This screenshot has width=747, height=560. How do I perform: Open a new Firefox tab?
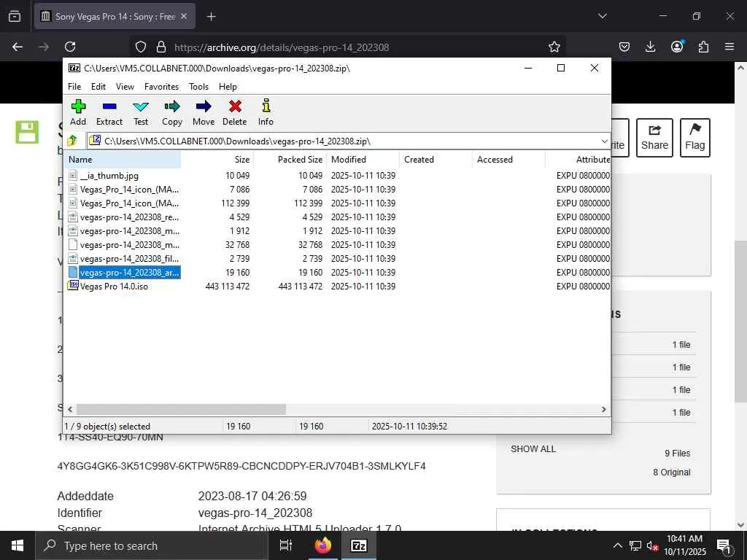coord(211,17)
